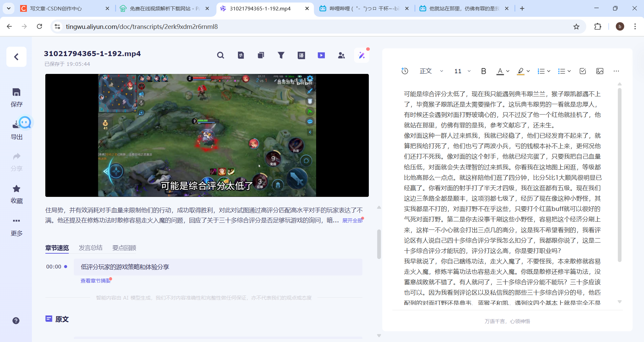Image resolution: width=644 pixels, height=342 pixels.
Task: Open font size 11 dropdown
Action: 462,71
